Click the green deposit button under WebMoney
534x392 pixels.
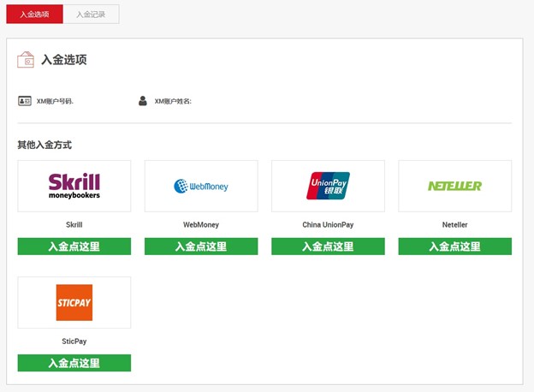coord(201,246)
